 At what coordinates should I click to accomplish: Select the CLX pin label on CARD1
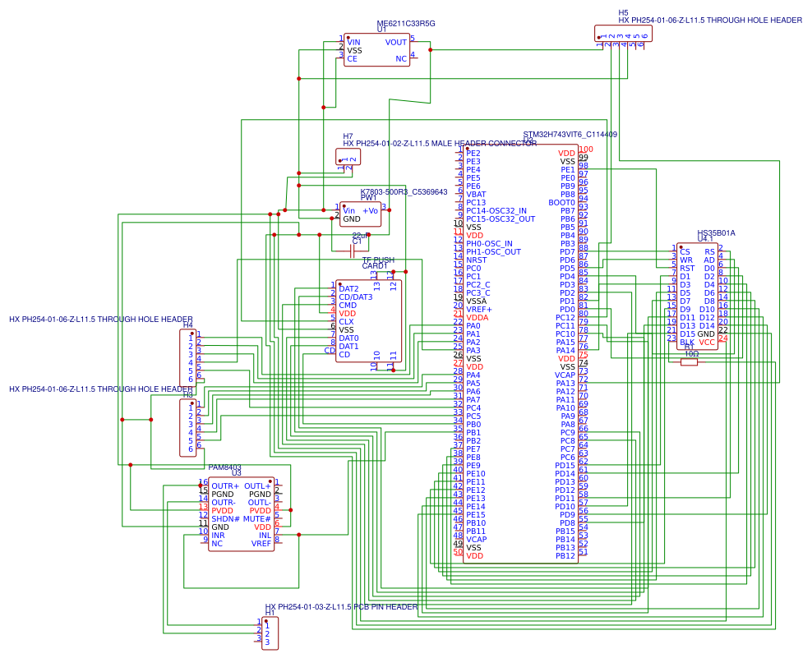pos(346,321)
